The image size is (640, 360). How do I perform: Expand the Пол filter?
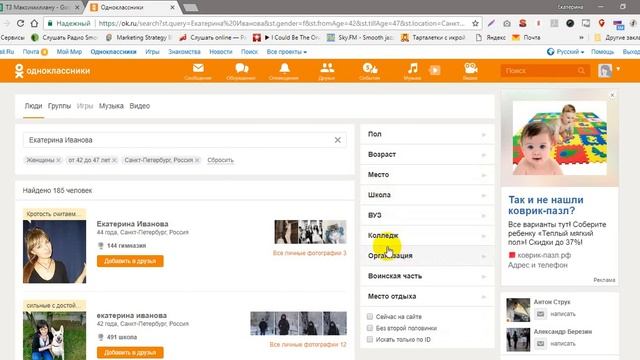427,134
